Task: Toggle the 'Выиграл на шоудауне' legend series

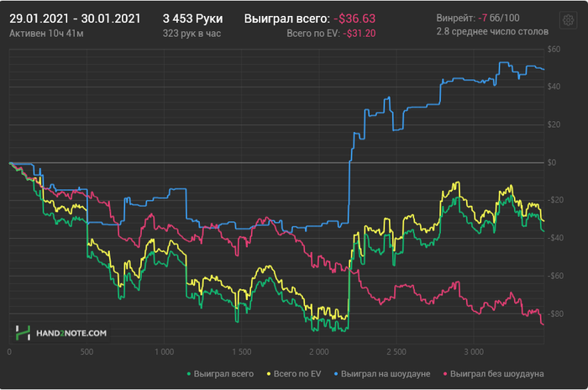Action: (x=381, y=374)
